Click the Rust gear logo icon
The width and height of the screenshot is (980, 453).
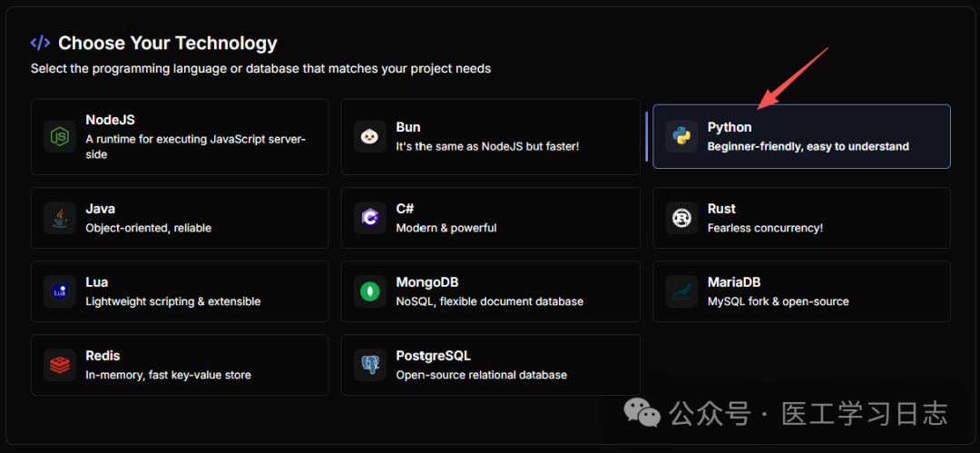click(x=681, y=218)
